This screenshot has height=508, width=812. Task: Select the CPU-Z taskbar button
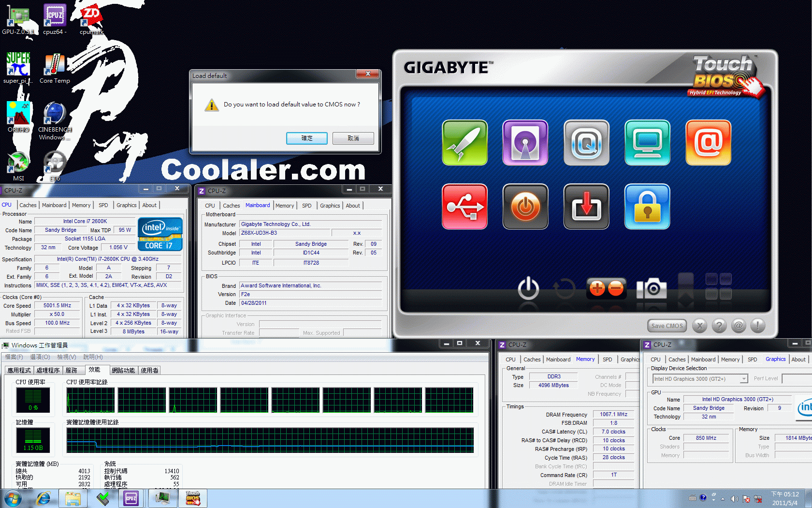pos(131,498)
